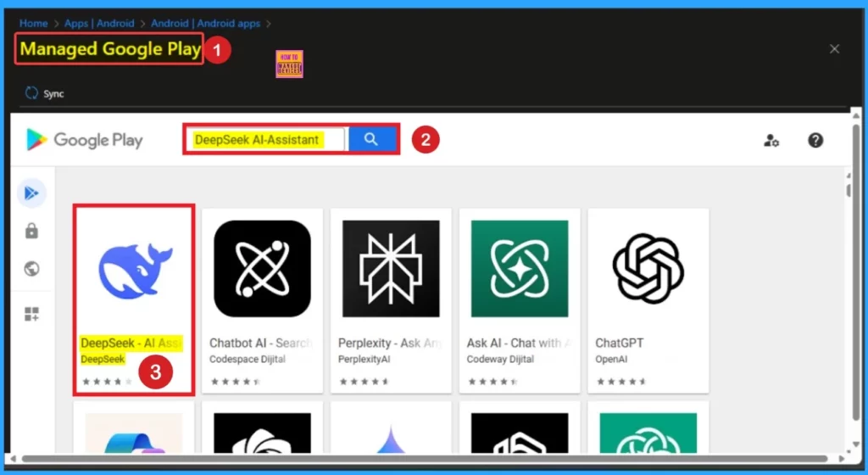Click the Perplexity star rating
868x475 pixels.
(x=364, y=382)
